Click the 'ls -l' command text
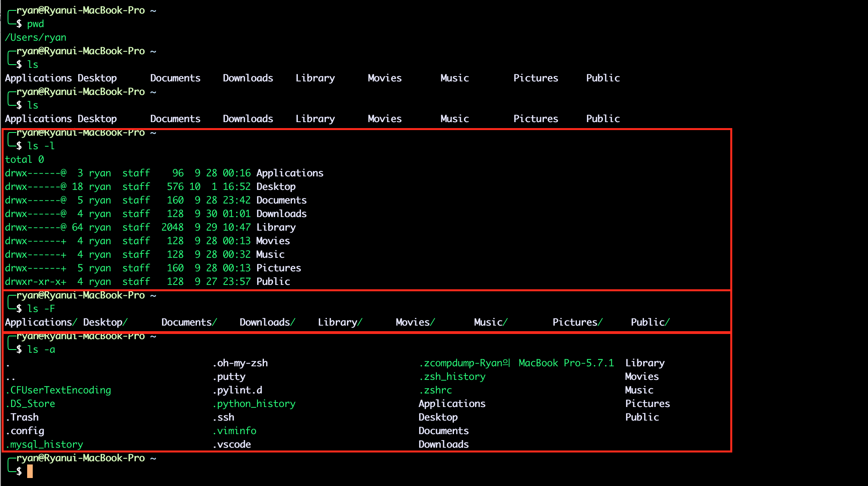The height and width of the screenshot is (486, 868). (41, 146)
